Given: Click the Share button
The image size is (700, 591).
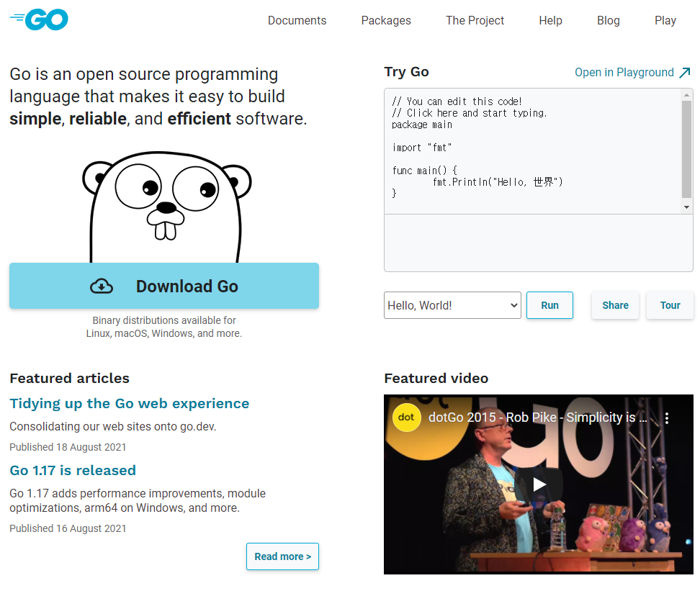Looking at the screenshot, I should coord(615,305).
